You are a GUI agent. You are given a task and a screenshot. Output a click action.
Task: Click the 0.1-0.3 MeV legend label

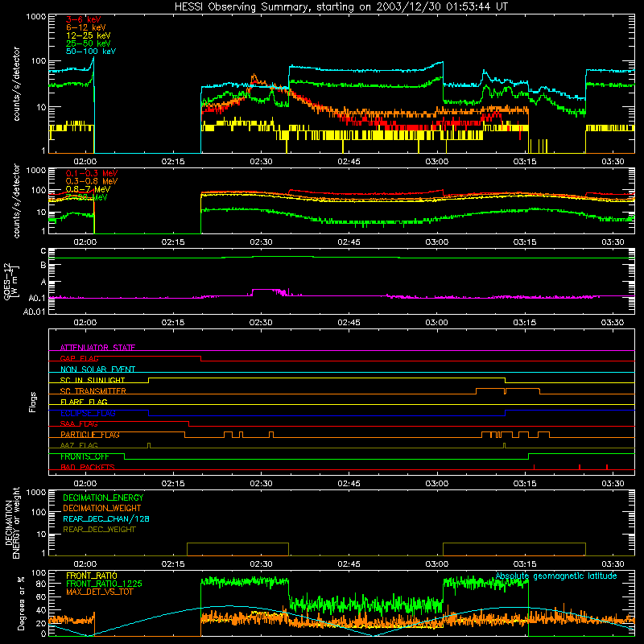click(92, 173)
